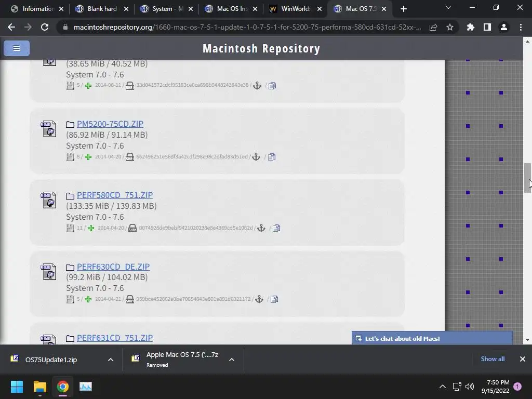This screenshot has height=399, width=532.
Task: Open the tab search dropdown chevron
Action: click(x=448, y=7)
